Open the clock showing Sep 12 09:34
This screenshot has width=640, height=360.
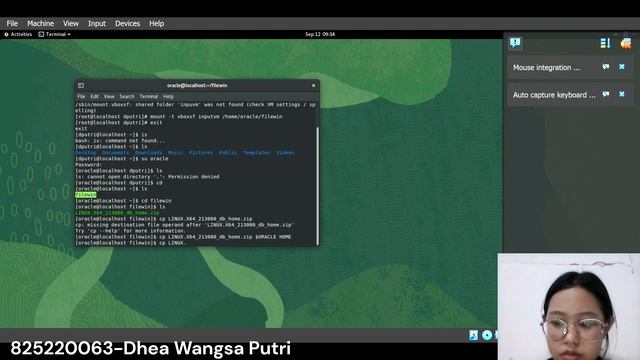(x=320, y=34)
